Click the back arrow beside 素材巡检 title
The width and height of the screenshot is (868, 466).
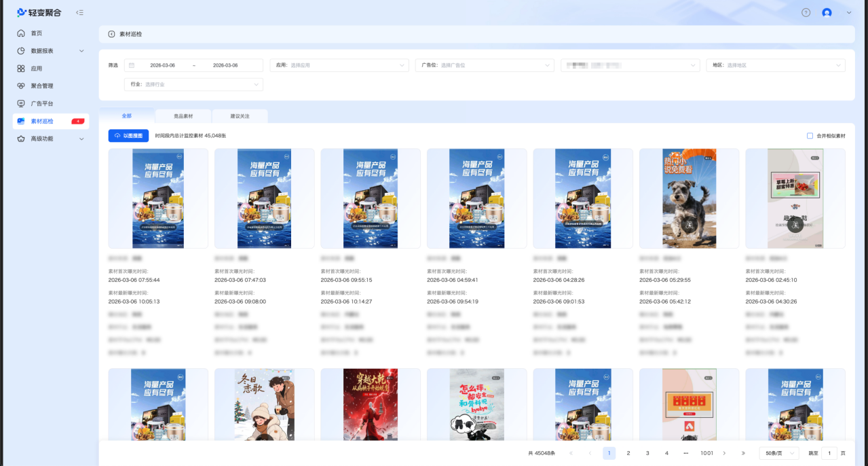(x=111, y=34)
